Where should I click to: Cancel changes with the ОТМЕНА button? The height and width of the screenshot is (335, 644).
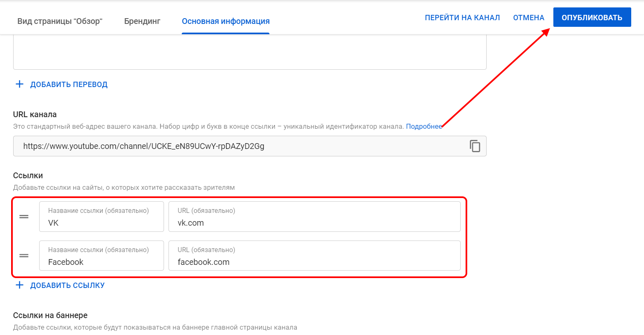pyautogui.click(x=528, y=18)
